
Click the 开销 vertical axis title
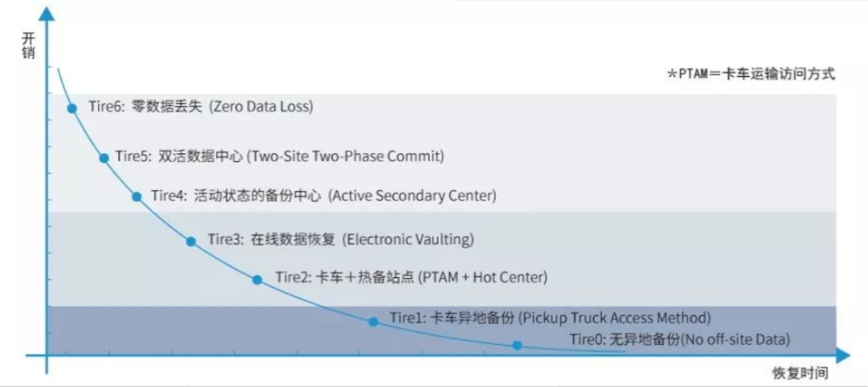click(29, 45)
